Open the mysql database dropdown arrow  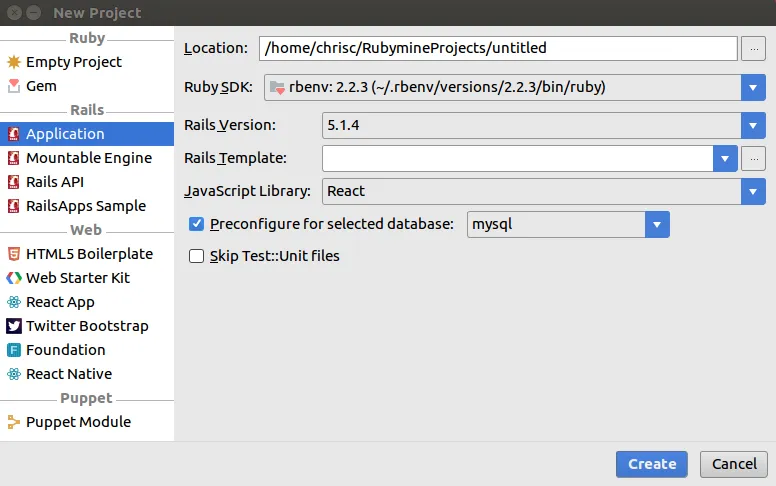coord(657,225)
